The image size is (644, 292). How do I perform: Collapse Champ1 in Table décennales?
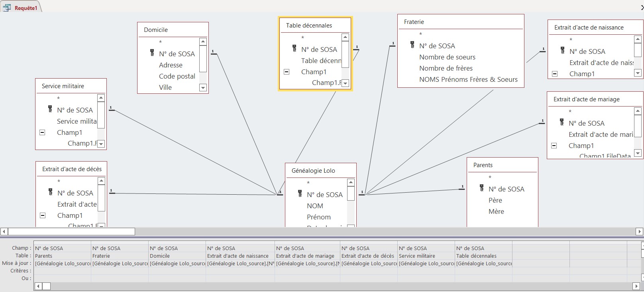click(286, 72)
